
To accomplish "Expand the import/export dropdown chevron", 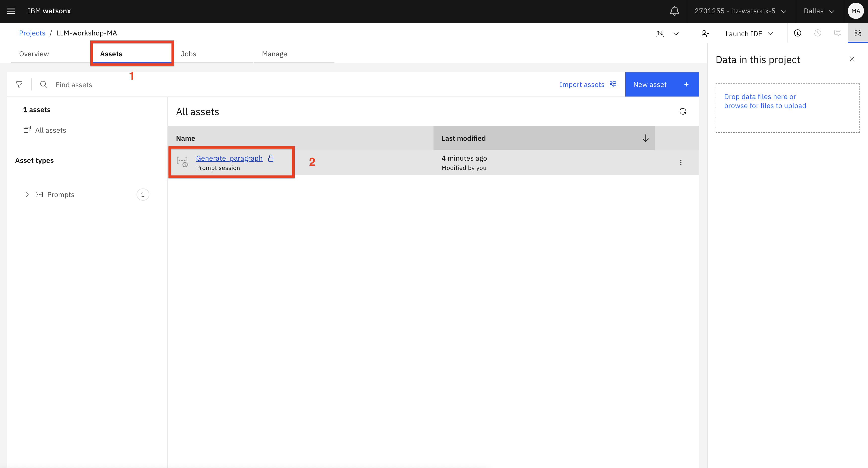I will coord(676,34).
